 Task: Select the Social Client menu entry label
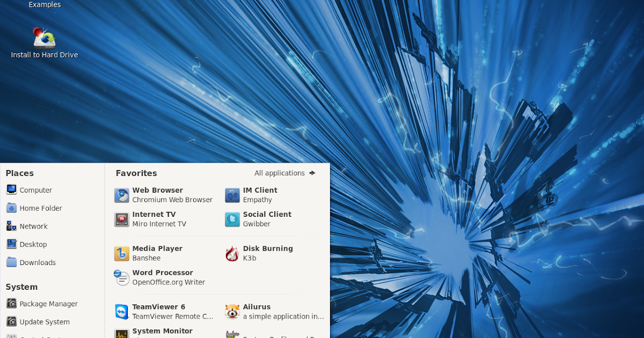click(x=267, y=214)
